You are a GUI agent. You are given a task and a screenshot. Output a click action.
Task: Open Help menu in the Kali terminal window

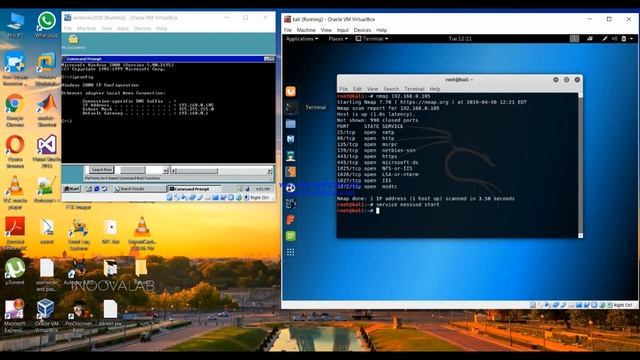(435, 89)
